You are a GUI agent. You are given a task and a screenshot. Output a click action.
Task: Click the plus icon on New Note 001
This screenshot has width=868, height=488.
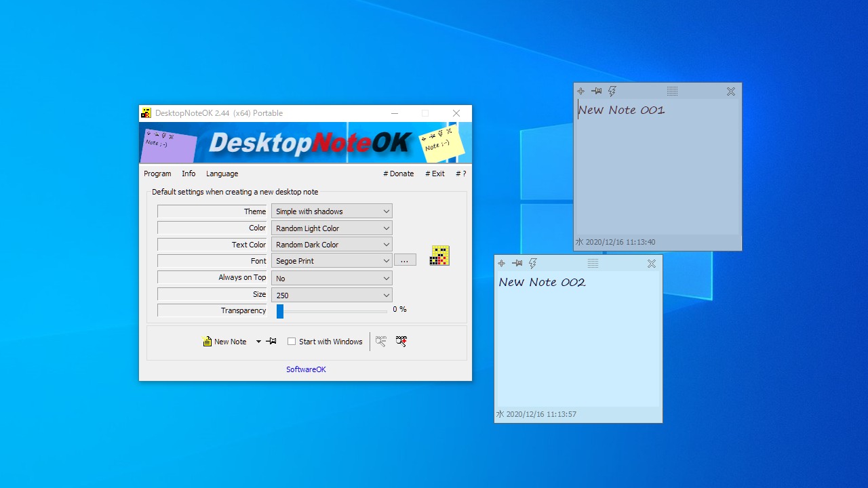(580, 91)
